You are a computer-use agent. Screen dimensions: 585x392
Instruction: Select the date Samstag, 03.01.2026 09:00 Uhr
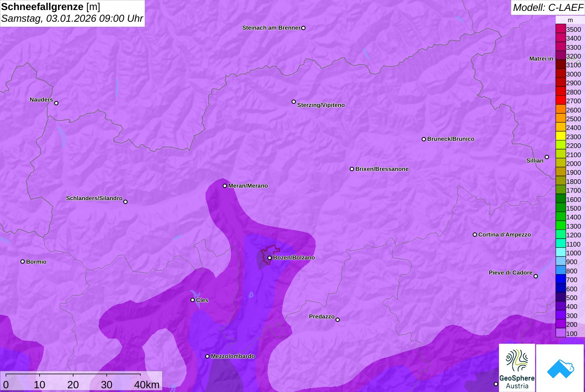point(72,18)
